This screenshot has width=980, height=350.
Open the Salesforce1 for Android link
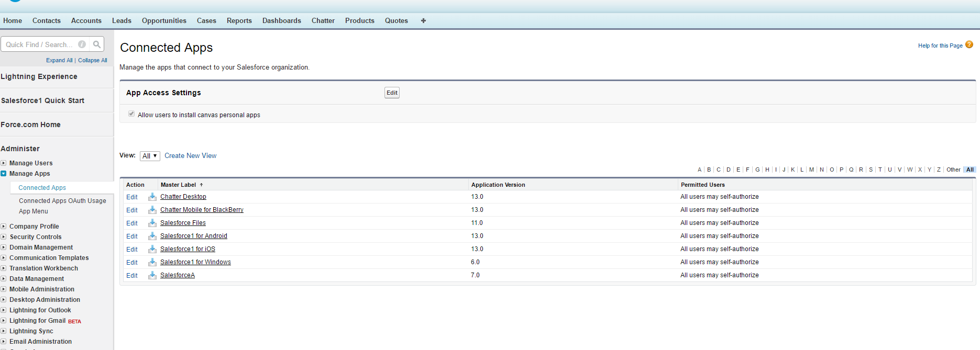(x=194, y=236)
